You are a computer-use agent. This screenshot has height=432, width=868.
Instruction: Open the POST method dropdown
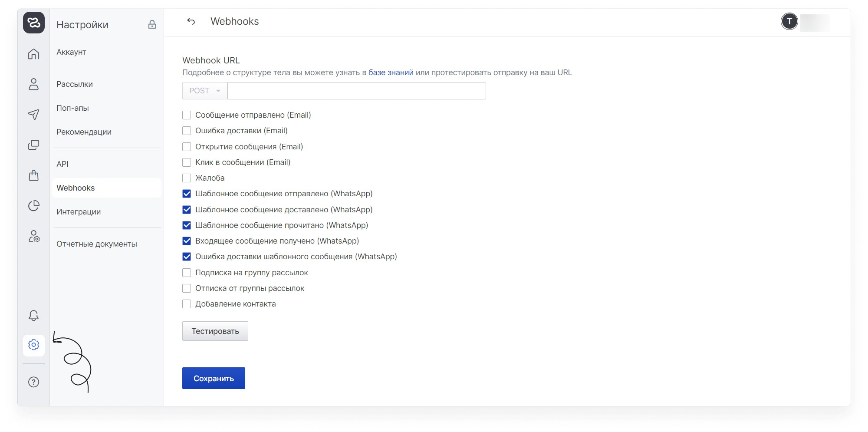click(205, 91)
